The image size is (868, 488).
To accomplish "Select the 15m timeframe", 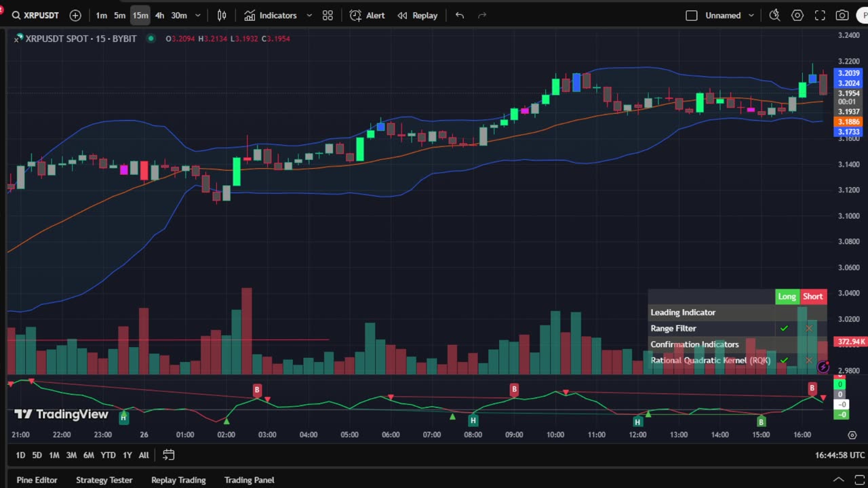I will pyautogui.click(x=140, y=15).
